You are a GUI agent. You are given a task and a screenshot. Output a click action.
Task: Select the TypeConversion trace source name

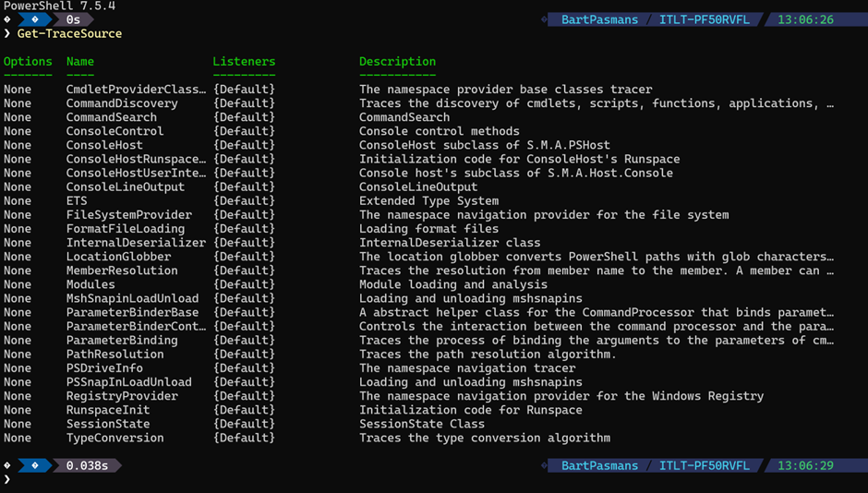[115, 438]
